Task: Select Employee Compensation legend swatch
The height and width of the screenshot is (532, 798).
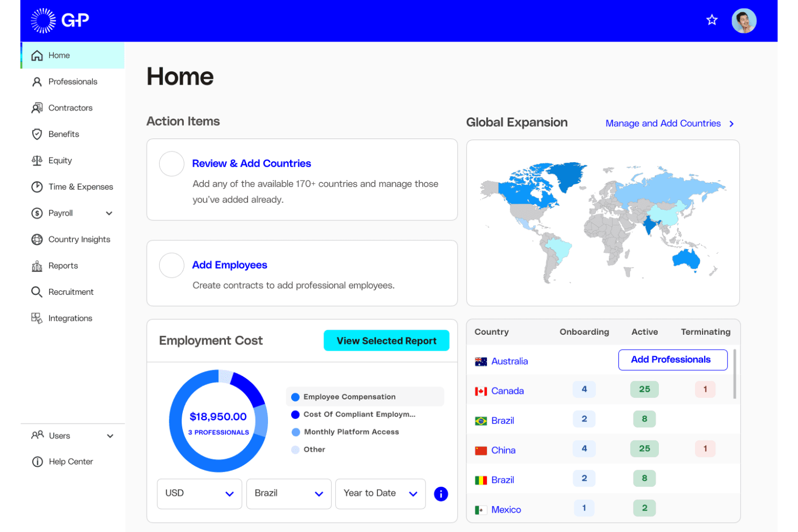Action: (x=295, y=397)
